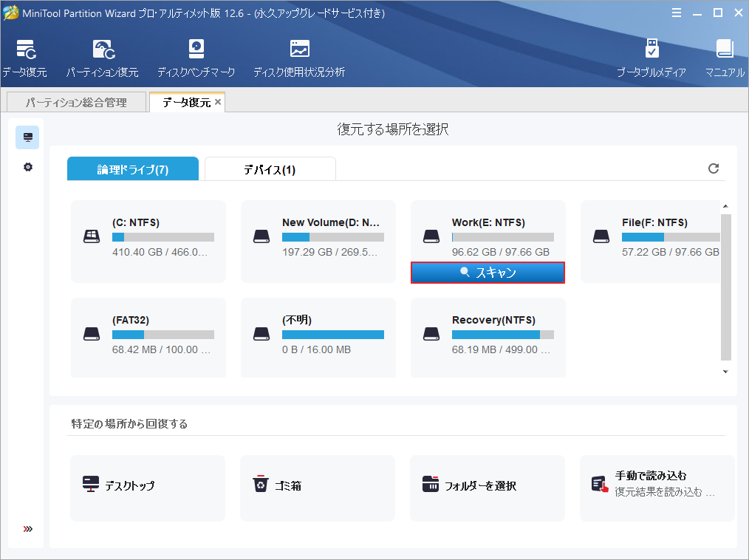Click the drive list scrollbar down arrow
This screenshot has height=560, width=749.
pos(725,372)
